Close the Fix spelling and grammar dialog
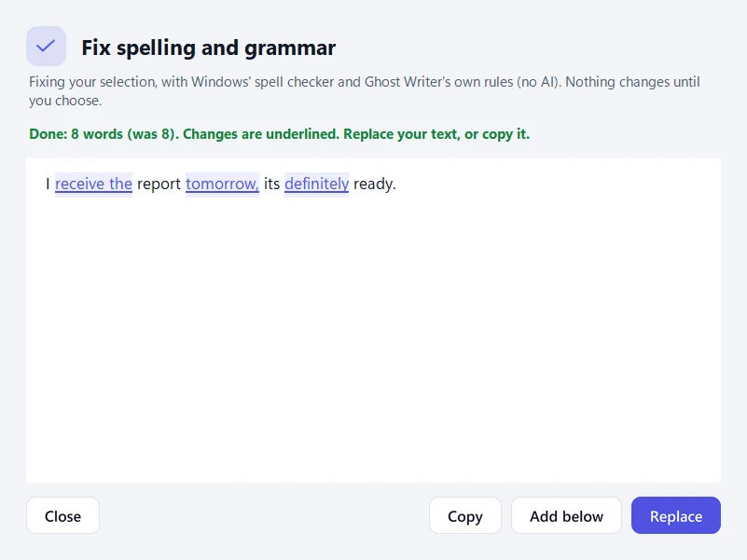 (x=62, y=515)
